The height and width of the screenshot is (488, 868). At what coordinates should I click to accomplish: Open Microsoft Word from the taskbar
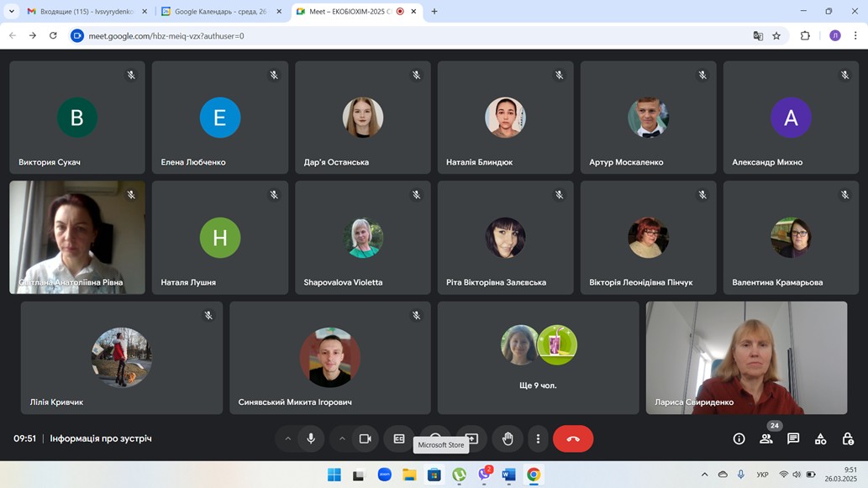pyautogui.click(x=508, y=475)
